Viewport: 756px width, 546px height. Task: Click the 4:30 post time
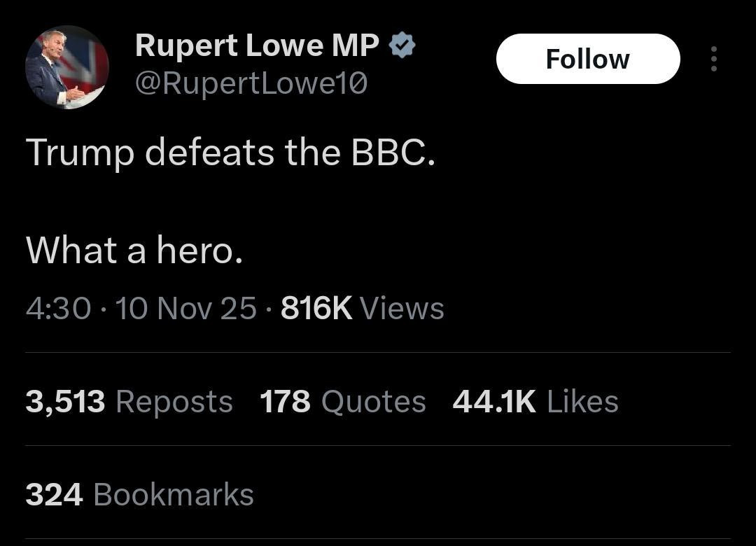(58, 308)
